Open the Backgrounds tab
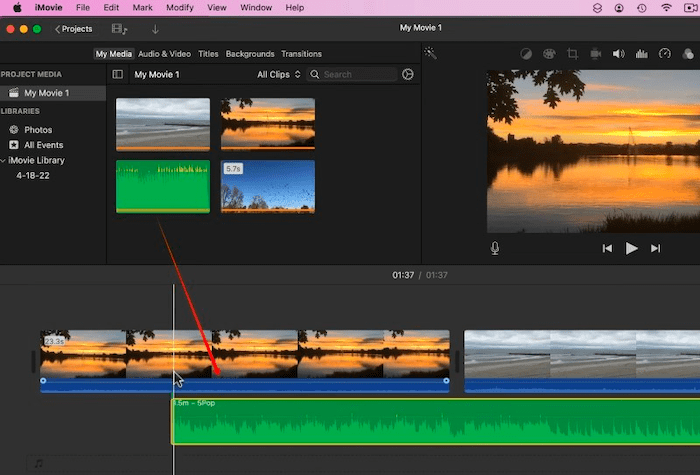The height and width of the screenshot is (475, 700). pos(250,54)
